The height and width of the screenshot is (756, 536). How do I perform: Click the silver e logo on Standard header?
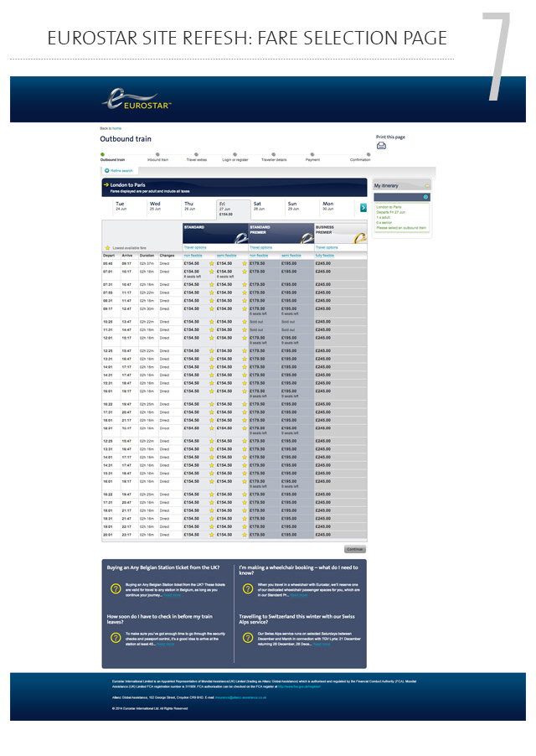(241, 236)
